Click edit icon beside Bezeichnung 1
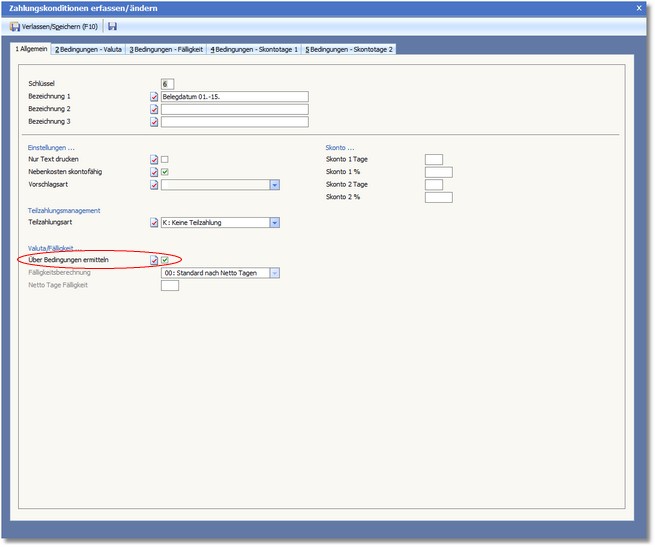 click(154, 97)
